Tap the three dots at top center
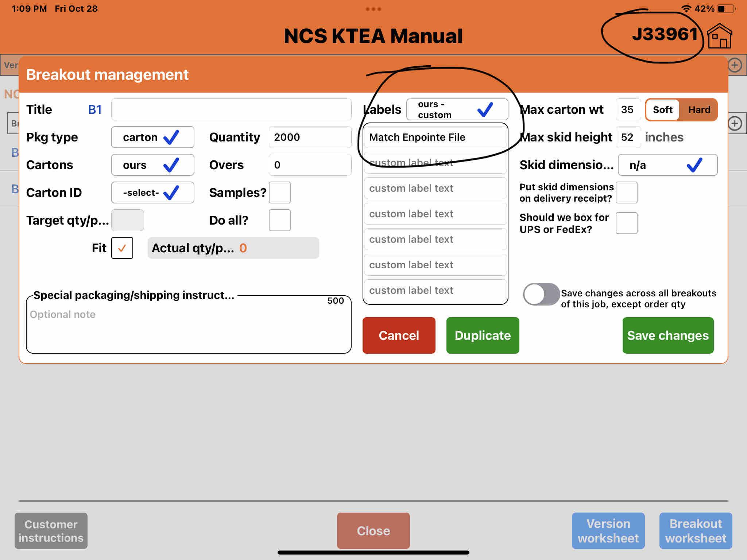The image size is (747, 560). [x=373, y=9]
